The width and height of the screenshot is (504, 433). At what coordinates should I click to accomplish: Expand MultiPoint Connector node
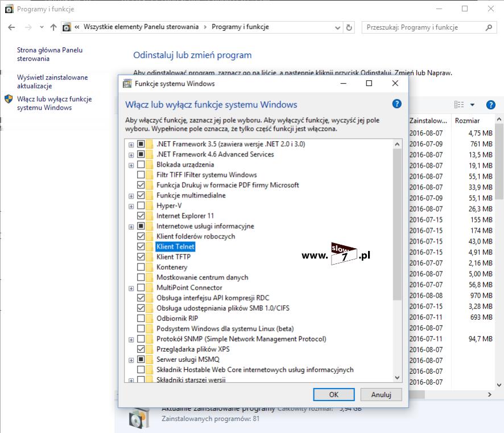131,288
